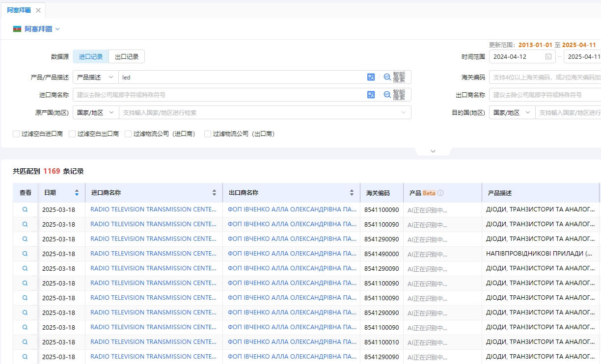Open first RADIO TELEVISION TRANSMISSION importer link

(x=153, y=209)
